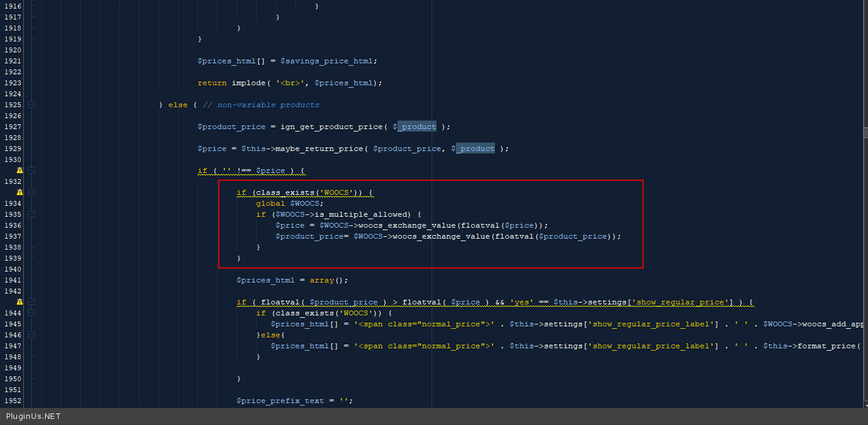Click $this->format_price on line 1947

click(809, 346)
